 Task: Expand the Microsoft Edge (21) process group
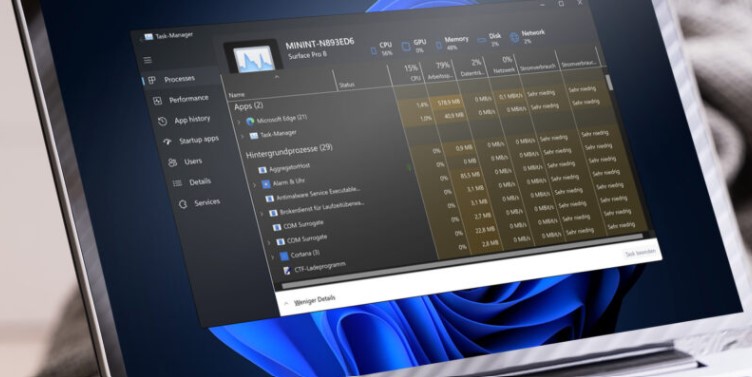(239, 122)
